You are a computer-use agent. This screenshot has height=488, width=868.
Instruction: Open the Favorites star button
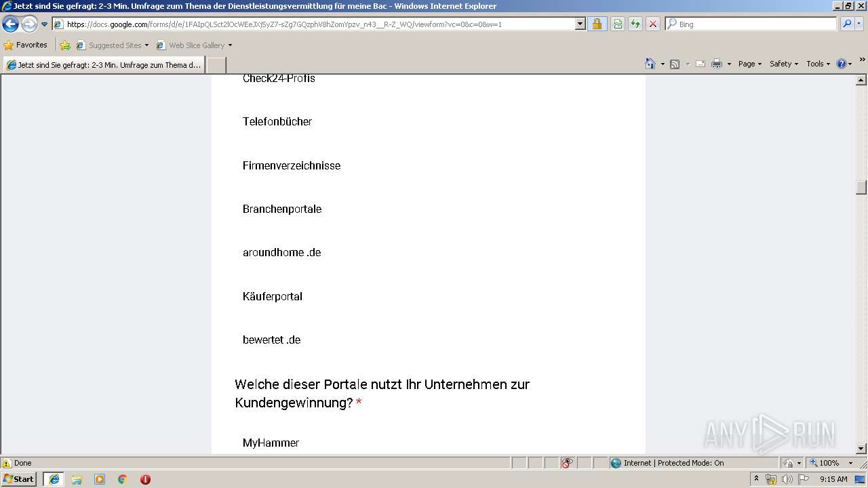coord(25,45)
